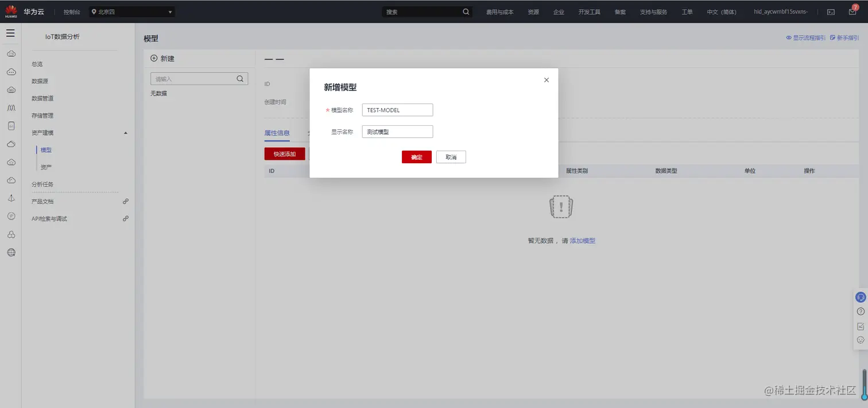Open 备案 top menu

(x=620, y=11)
